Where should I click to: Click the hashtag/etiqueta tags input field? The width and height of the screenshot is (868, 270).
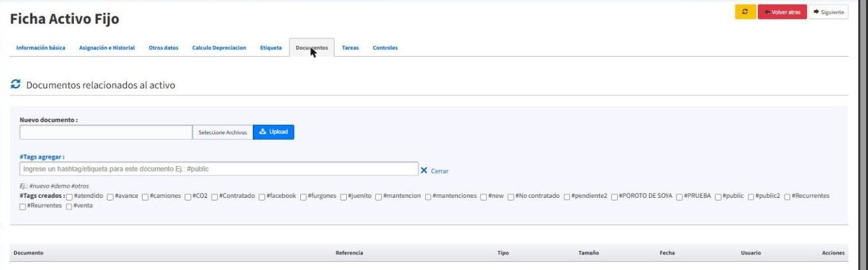(x=219, y=169)
